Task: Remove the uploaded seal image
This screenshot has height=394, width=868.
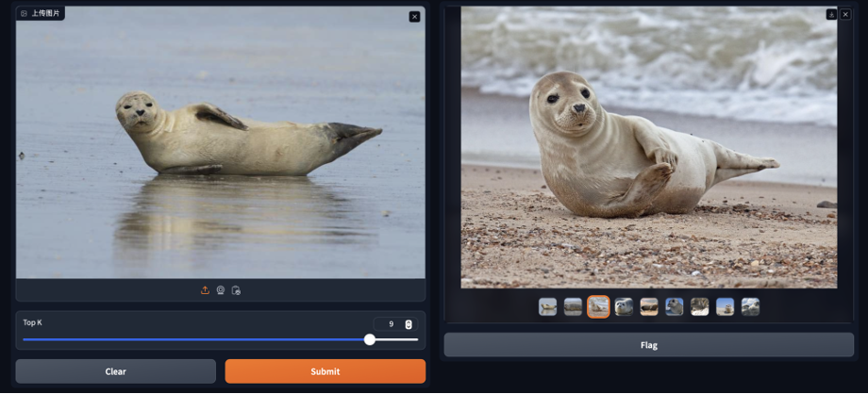Action: coord(414,17)
